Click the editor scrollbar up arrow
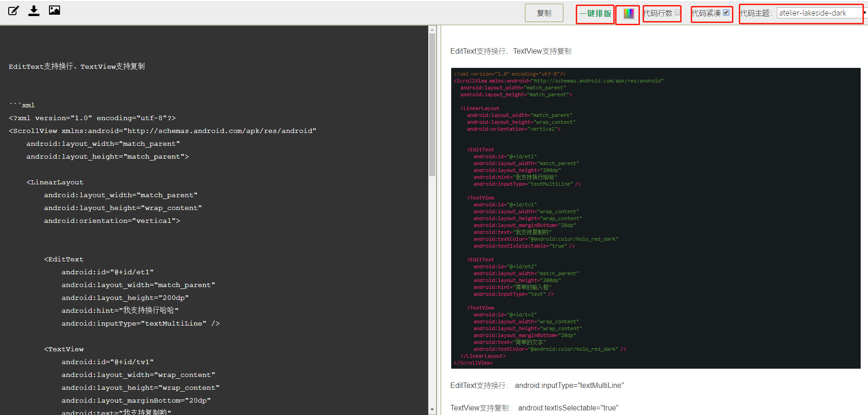The image size is (868, 415). (x=432, y=29)
